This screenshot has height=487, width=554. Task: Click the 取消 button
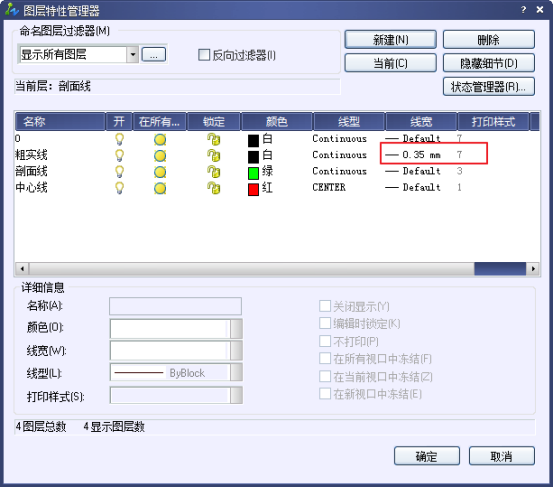coord(502,456)
